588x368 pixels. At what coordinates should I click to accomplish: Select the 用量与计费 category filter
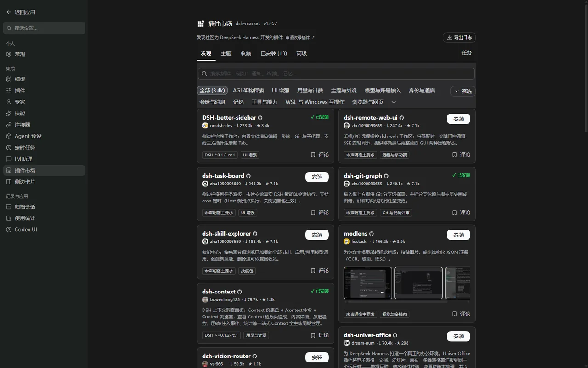[310, 91]
